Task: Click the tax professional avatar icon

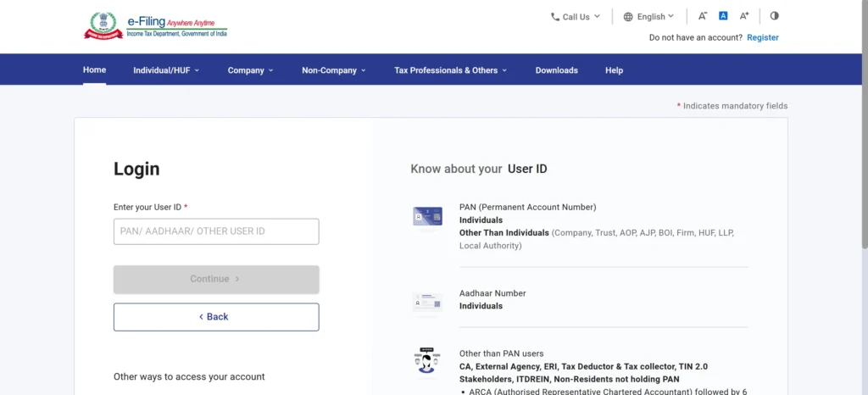Action: 427,361
